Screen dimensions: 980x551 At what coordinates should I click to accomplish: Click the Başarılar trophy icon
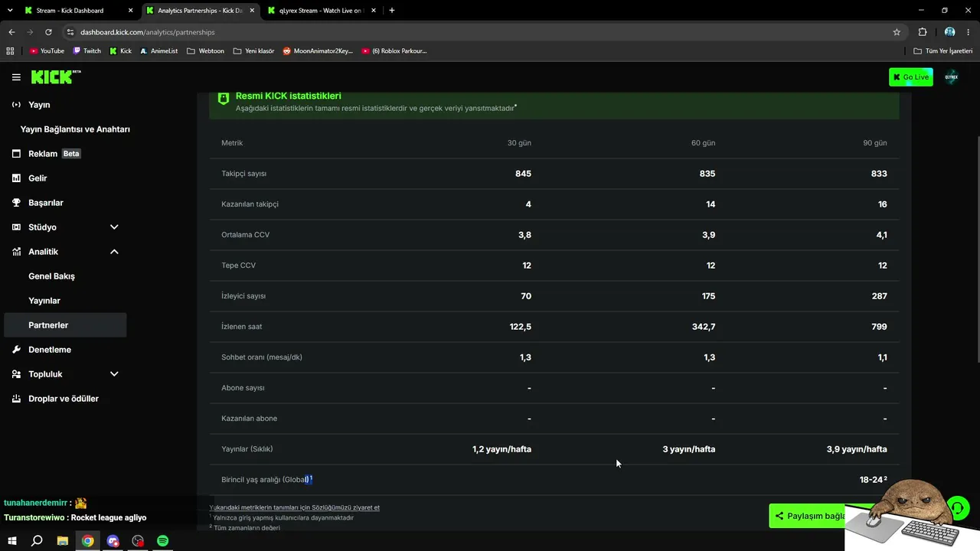[16, 203]
